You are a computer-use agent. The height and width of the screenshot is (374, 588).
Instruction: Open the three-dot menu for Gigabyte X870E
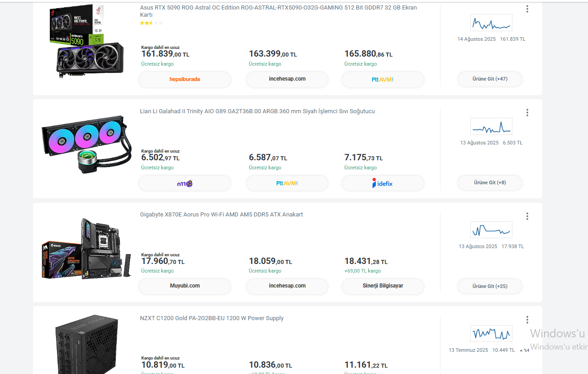pyautogui.click(x=527, y=216)
